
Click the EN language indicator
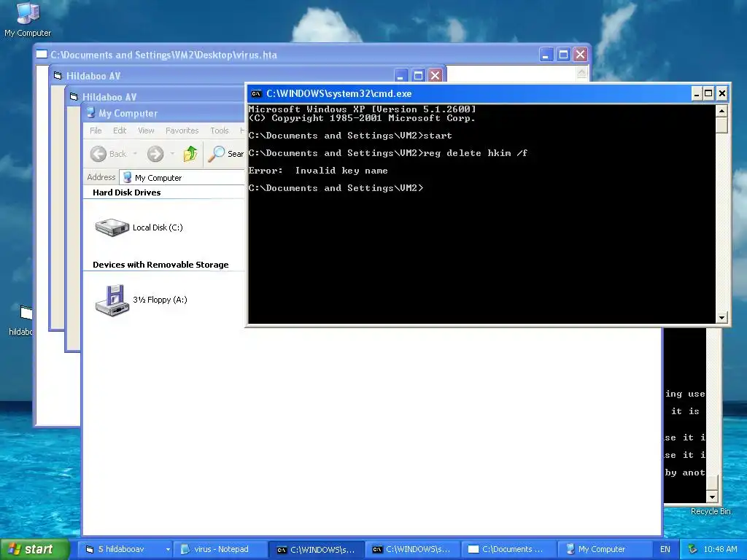(665, 550)
